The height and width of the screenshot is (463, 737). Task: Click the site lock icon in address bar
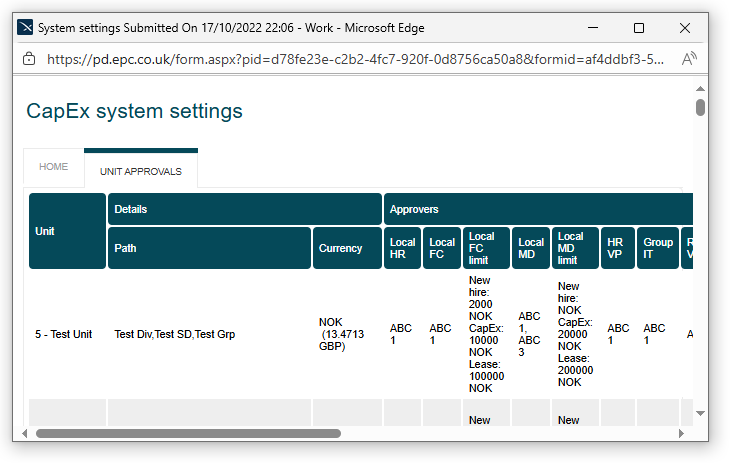click(29, 59)
